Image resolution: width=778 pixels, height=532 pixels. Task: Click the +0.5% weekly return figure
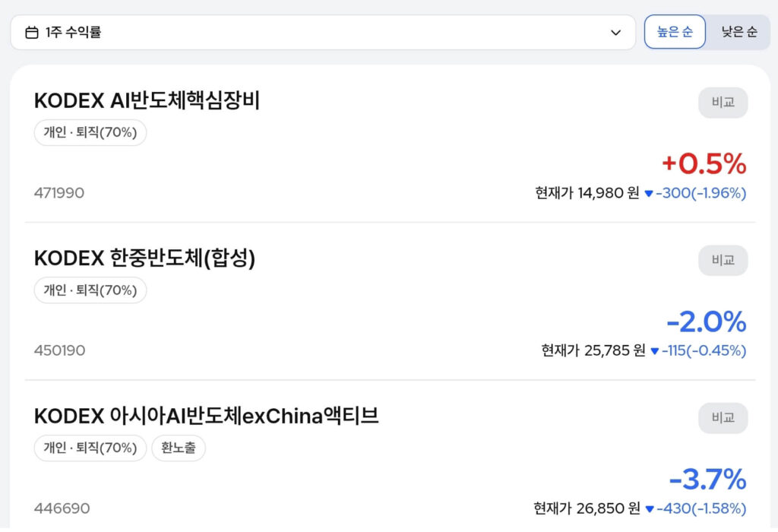click(707, 164)
